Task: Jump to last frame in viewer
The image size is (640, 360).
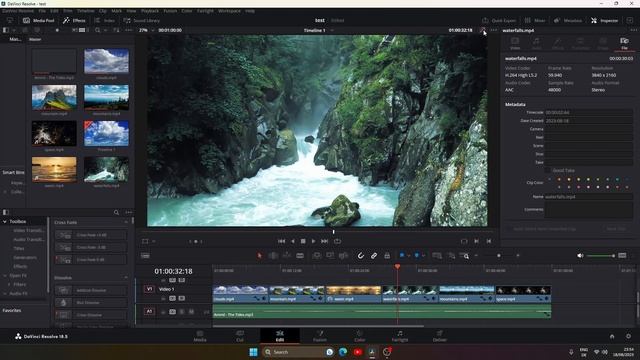Action: point(324,241)
